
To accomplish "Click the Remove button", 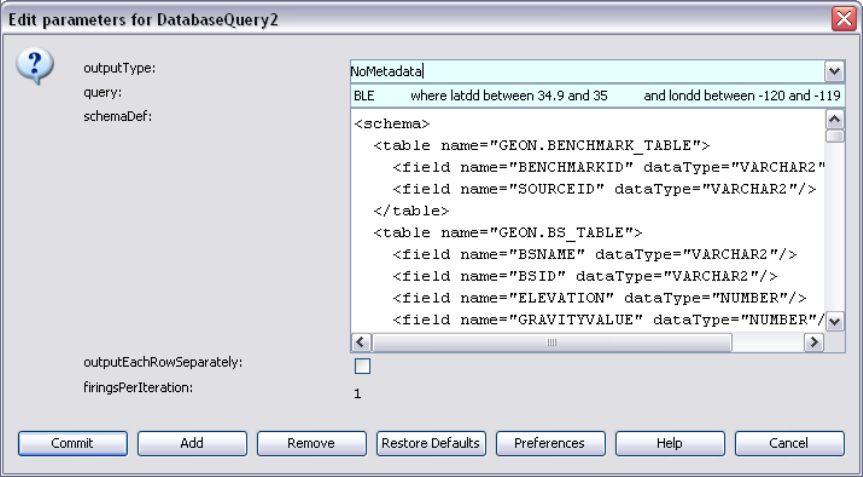I will pyautogui.click(x=312, y=443).
